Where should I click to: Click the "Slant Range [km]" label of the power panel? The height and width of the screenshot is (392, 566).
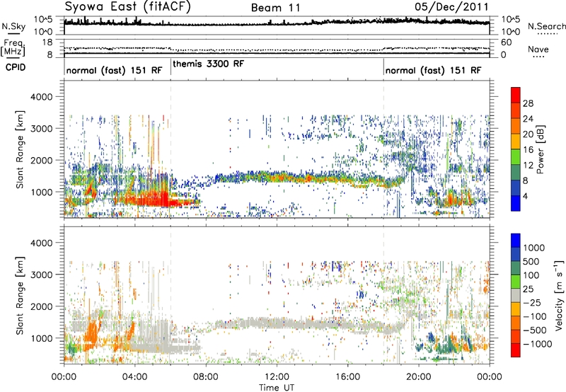pos(20,149)
